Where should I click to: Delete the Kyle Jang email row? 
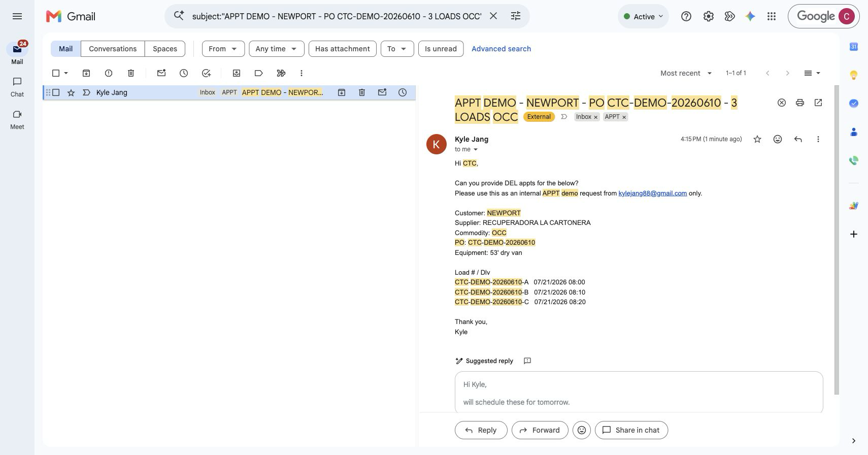[362, 92]
